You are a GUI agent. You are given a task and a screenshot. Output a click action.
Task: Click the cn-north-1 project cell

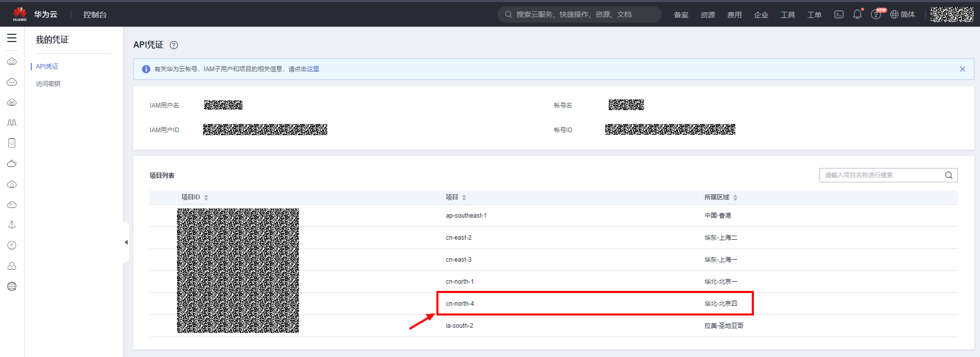point(459,282)
